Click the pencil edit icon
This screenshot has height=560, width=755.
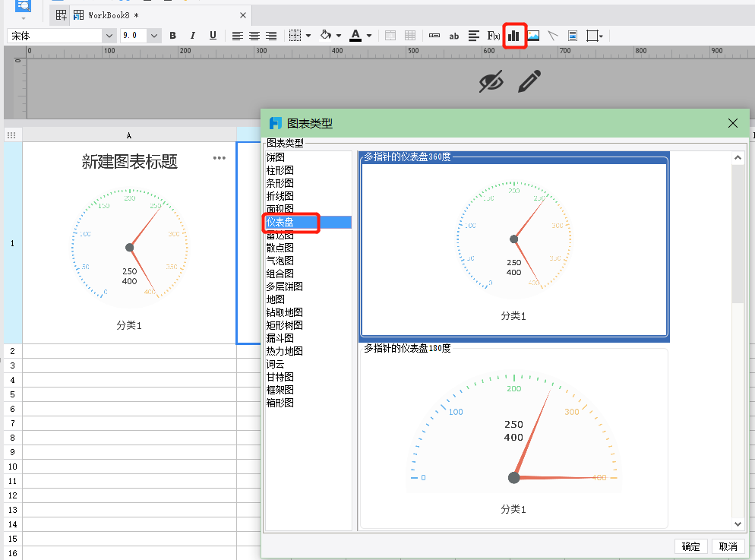[x=529, y=81]
